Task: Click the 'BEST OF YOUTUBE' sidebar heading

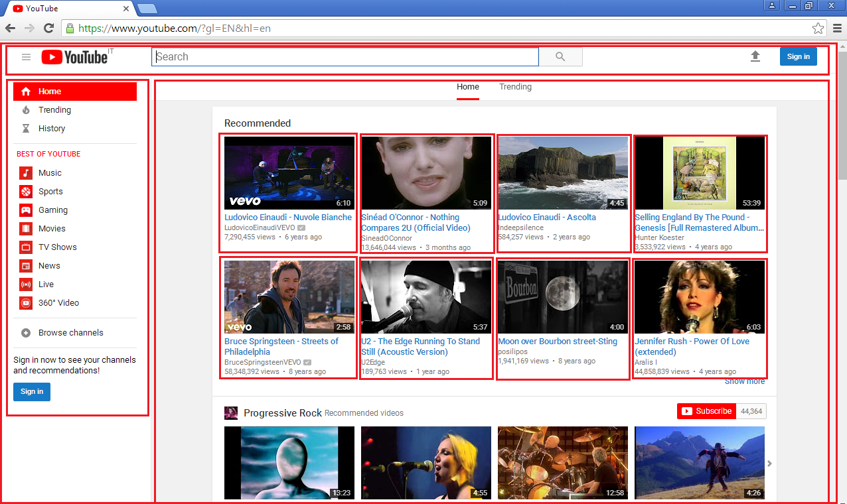Action: point(48,154)
